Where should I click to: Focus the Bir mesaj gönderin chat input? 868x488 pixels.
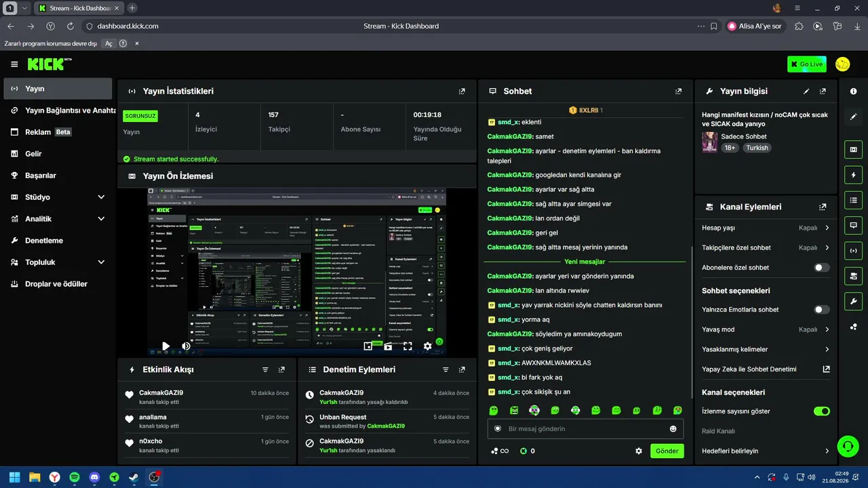585,429
